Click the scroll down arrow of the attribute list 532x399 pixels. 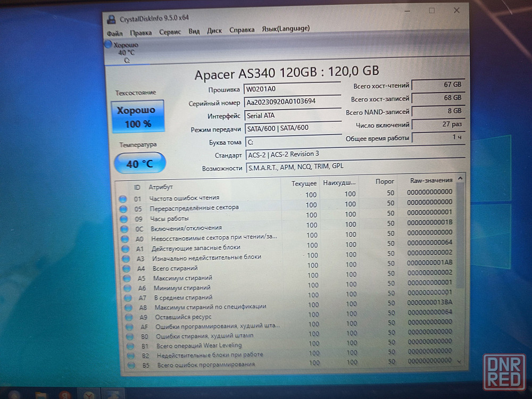click(x=460, y=362)
